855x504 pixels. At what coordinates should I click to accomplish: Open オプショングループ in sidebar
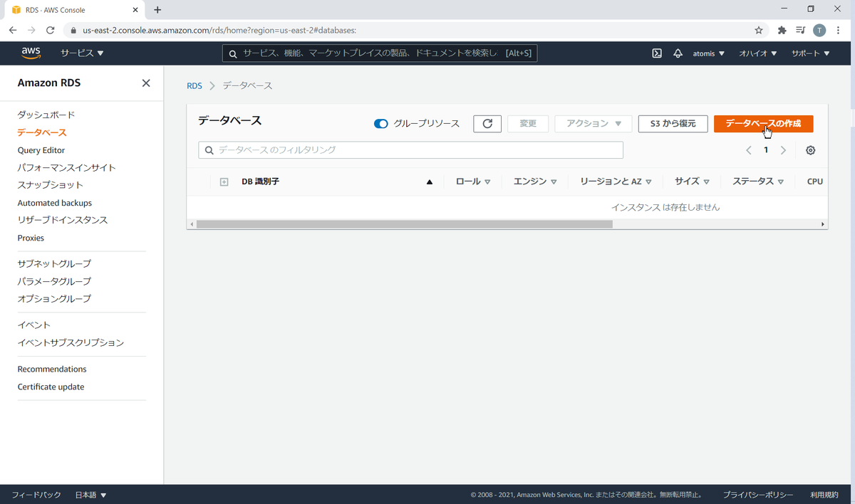[55, 298]
